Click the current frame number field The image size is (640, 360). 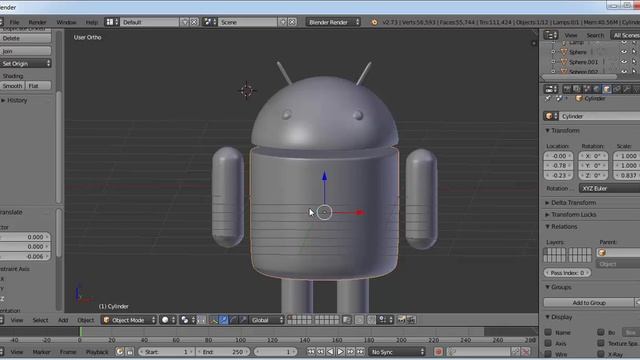275,352
